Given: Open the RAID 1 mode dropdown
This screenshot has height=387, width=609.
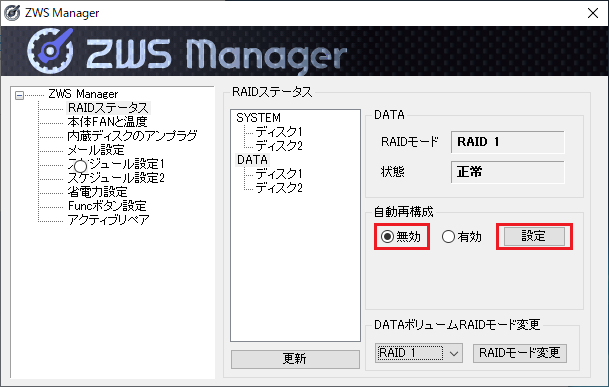Looking at the screenshot, I should 419,353.
